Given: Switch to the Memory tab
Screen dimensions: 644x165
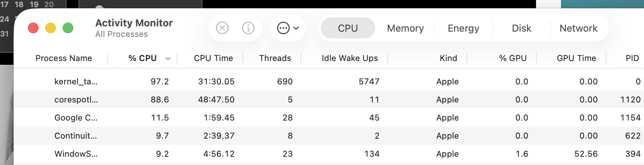Looking at the screenshot, I should [405, 28].
